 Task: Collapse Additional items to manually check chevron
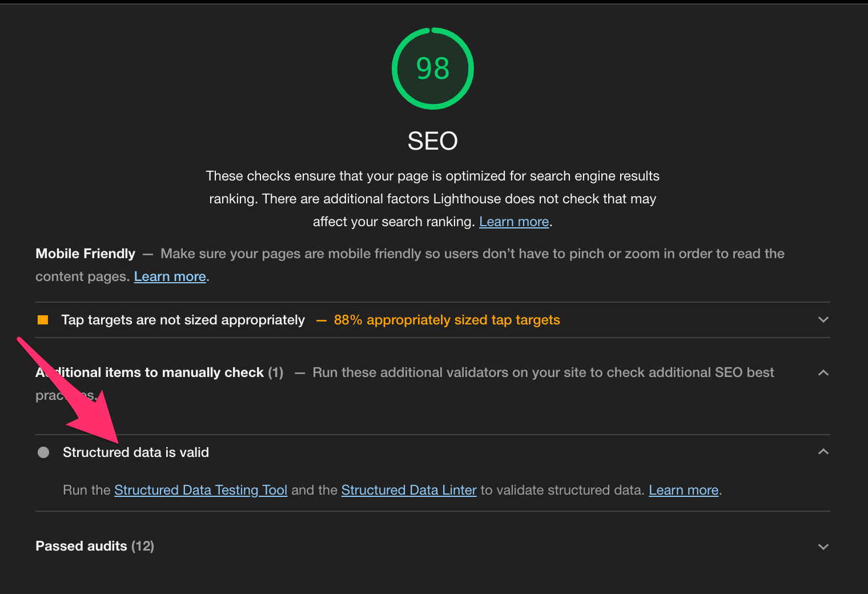pos(823,372)
